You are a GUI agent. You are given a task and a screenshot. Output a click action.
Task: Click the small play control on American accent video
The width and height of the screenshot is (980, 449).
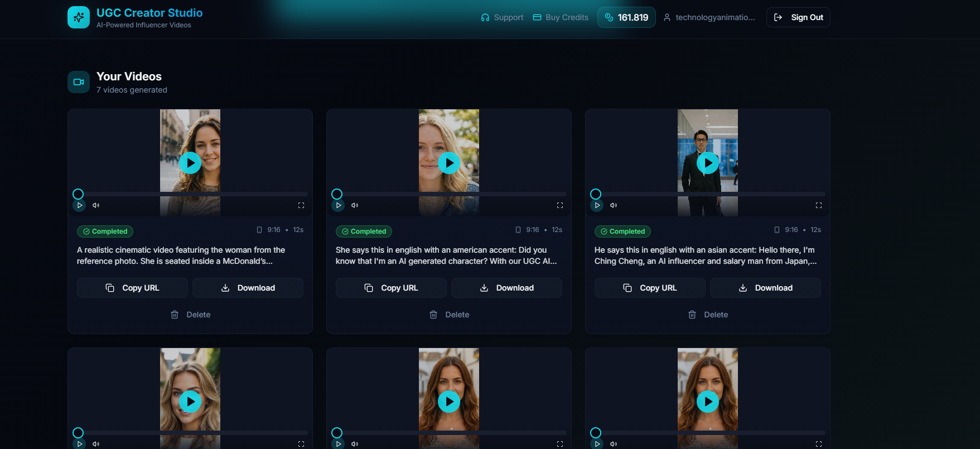338,205
